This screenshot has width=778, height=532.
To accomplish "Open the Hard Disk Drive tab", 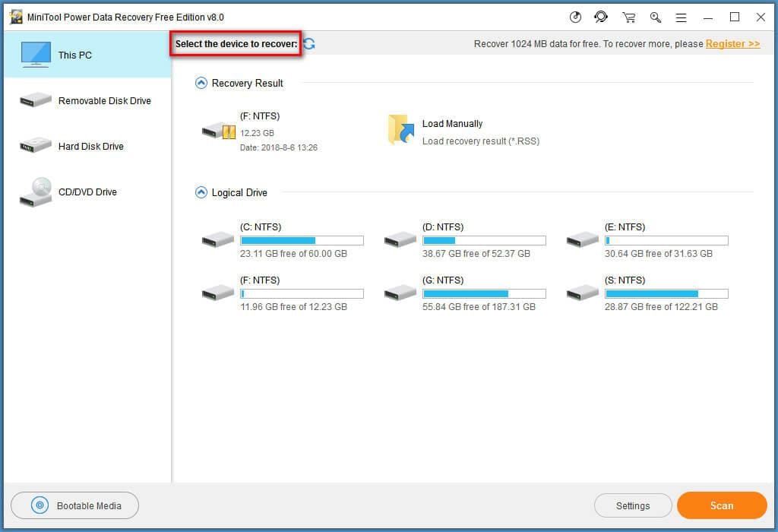I will (x=87, y=146).
